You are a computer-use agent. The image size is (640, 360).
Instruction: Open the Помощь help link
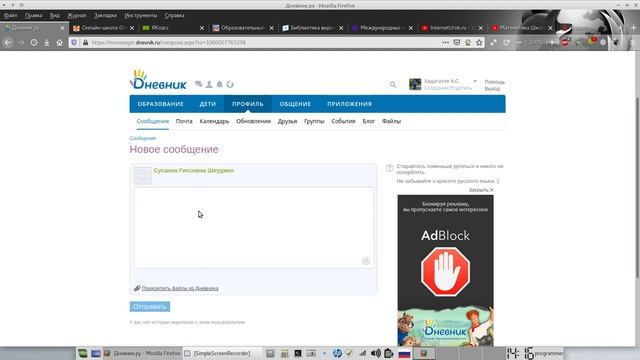pos(495,82)
